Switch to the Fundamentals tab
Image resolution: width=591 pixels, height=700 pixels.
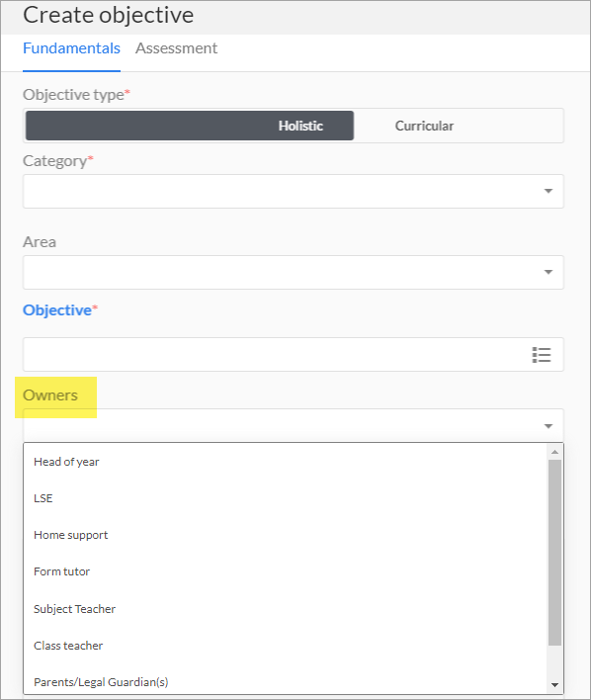71,48
